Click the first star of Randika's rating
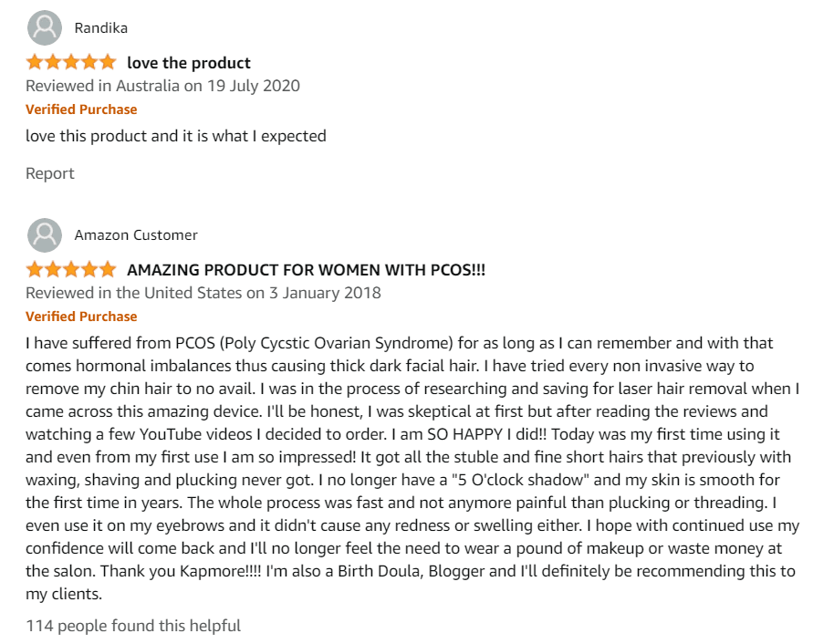 point(35,63)
